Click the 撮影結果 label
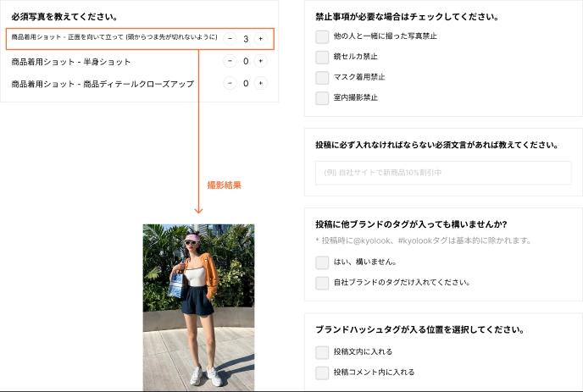Viewport: 583px width, 392px height. (x=224, y=185)
